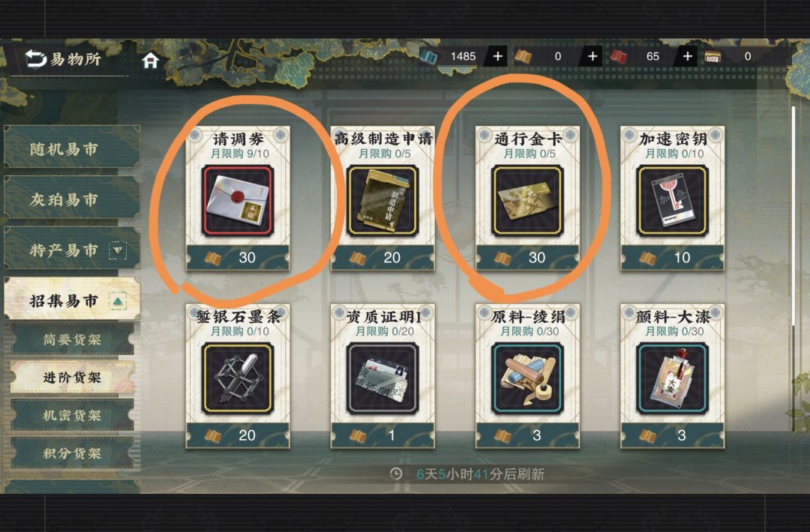Open the 錾银石墨条 item card
The width and height of the screenshot is (810, 532).
coord(238,375)
